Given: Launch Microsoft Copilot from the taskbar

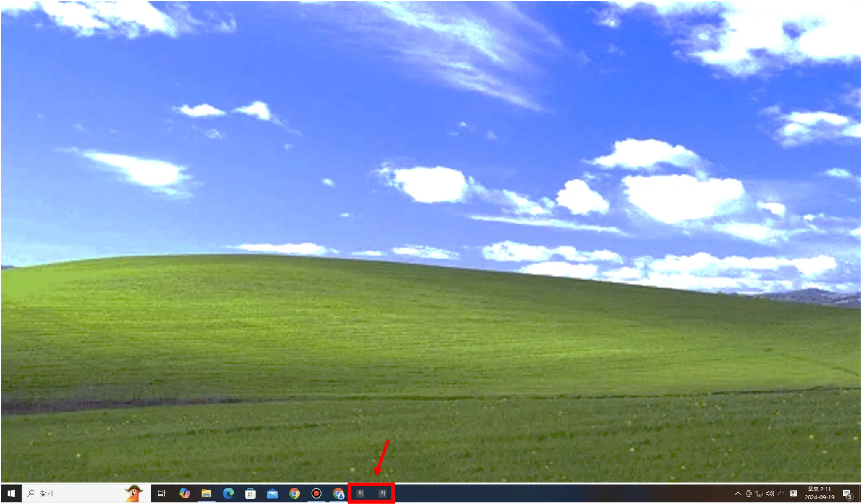Looking at the screenshot, I should [x=184, y=493].
